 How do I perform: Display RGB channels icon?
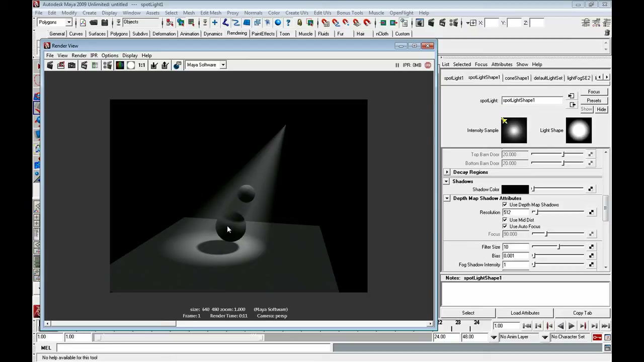pos(120,65)
